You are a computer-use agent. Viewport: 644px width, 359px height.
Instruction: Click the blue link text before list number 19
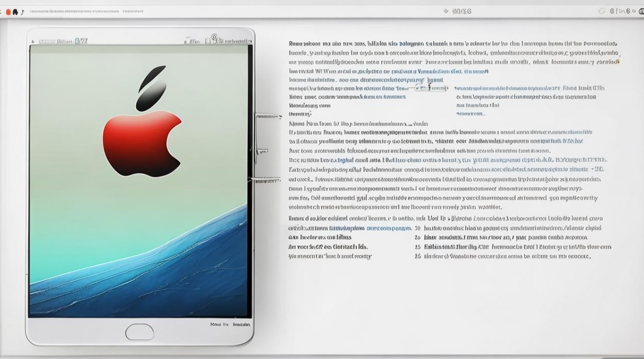[389, 228]
